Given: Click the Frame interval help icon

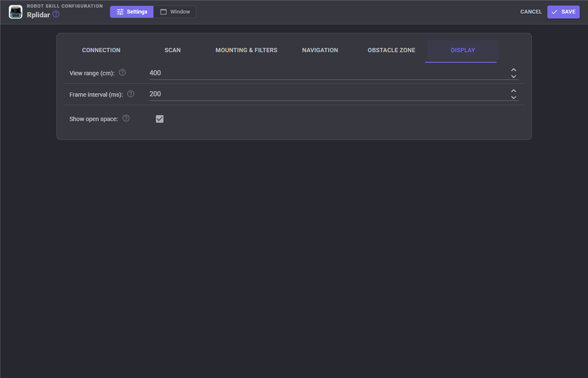Looking at the screenshot, I should coord(130,94).
